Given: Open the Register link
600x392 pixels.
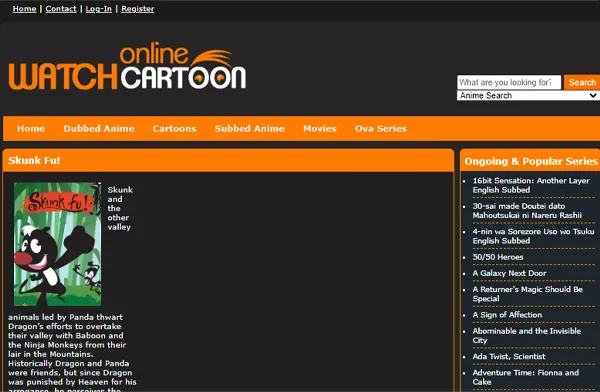Looking at the screenshot, I should [x=138, y=9].
